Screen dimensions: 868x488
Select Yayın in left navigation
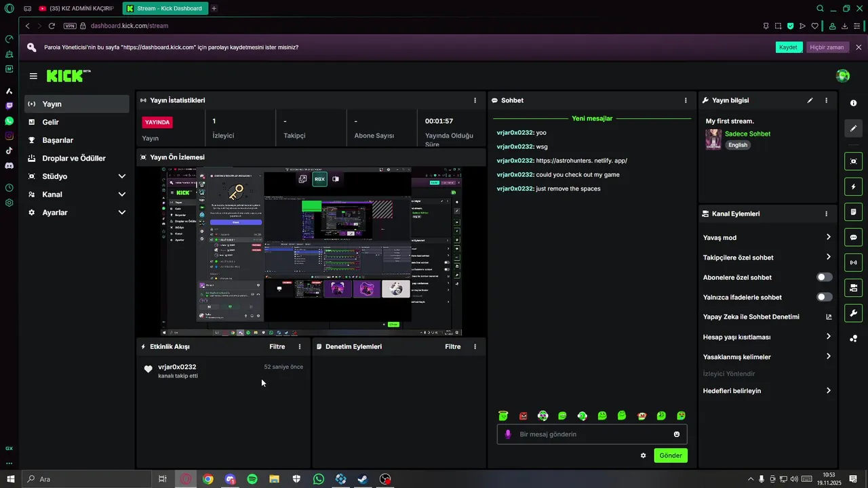point(77,104)
